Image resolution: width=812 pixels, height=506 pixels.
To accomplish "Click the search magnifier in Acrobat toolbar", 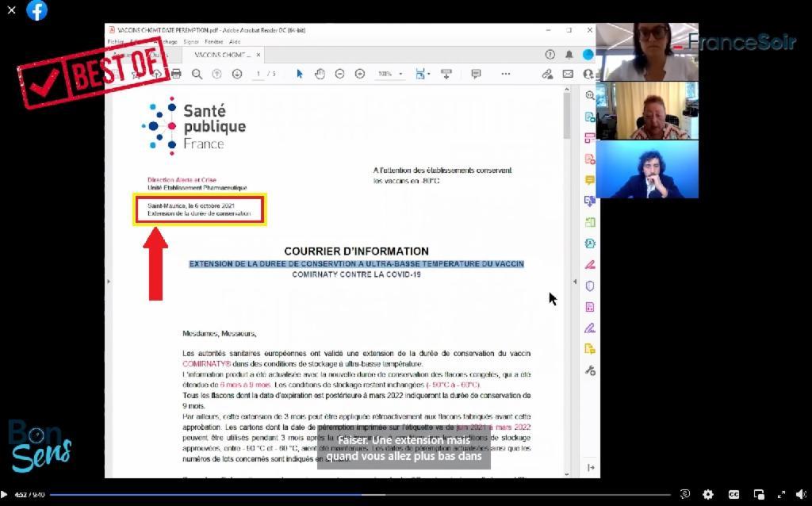I will tap(197, 74).
